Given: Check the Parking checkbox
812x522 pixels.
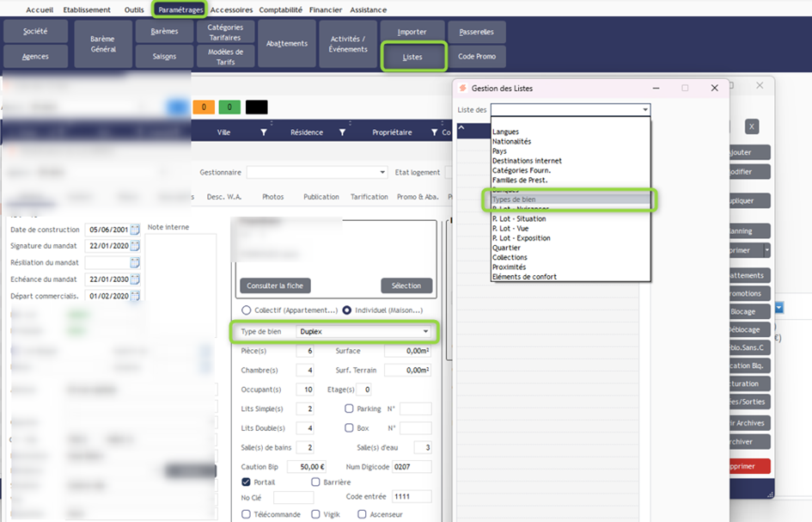Looking at the screenshot, I should [x=349, y=409].
